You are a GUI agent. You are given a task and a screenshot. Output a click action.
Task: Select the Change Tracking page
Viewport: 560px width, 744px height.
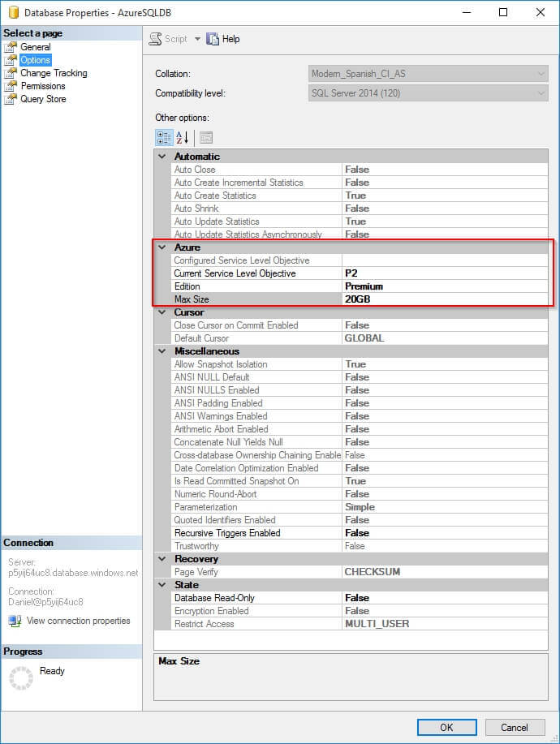coord(54,73)
